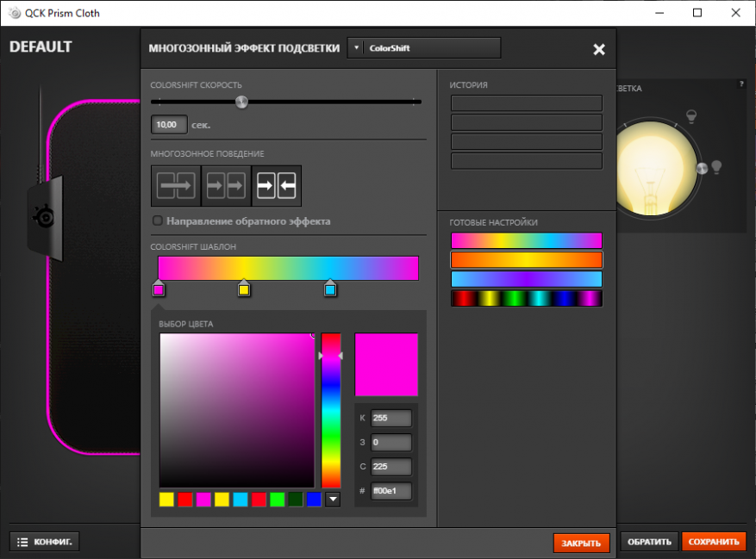Click the help question mark icon
The height and width of the screenshot is (559, 756).
pos(741,84)
